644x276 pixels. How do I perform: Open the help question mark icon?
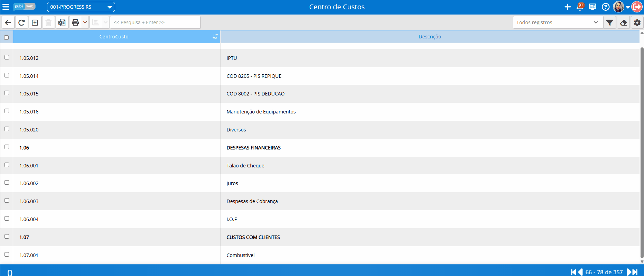pyautogui.click(x=605, y=7)
